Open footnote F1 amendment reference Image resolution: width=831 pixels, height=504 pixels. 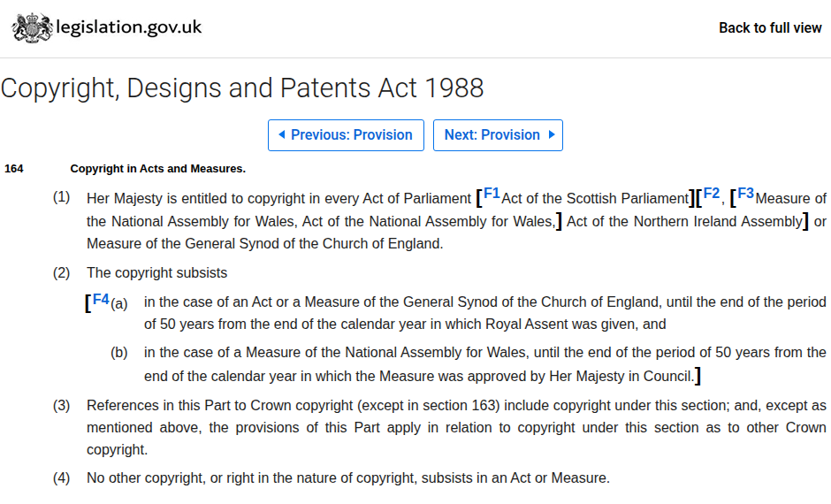pos(492,194)
